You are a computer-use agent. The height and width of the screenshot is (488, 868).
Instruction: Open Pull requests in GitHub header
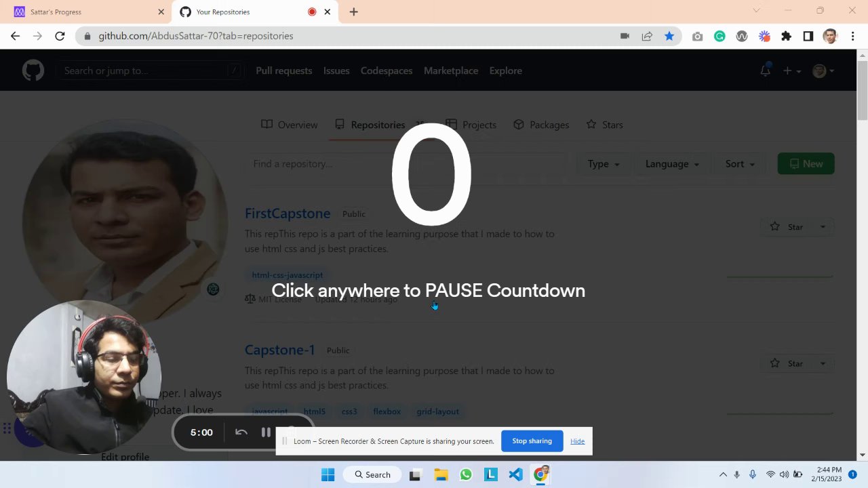pos(283,70)
